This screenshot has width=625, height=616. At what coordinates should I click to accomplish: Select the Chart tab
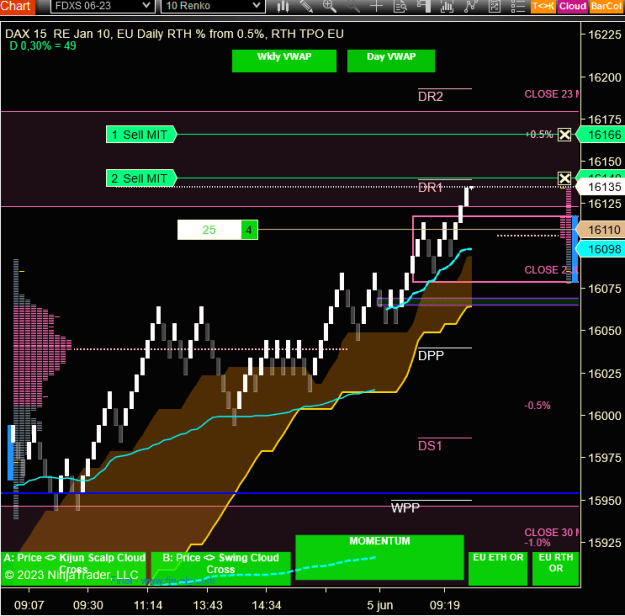(17, 6)
